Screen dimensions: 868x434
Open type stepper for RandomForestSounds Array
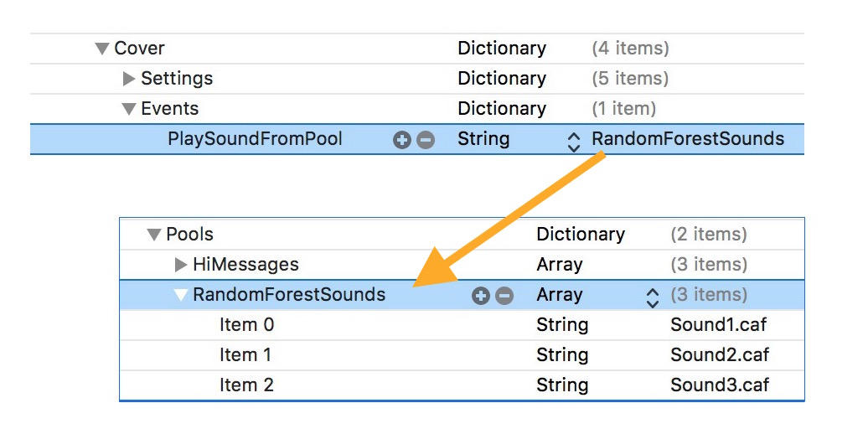tap(653, 296)
